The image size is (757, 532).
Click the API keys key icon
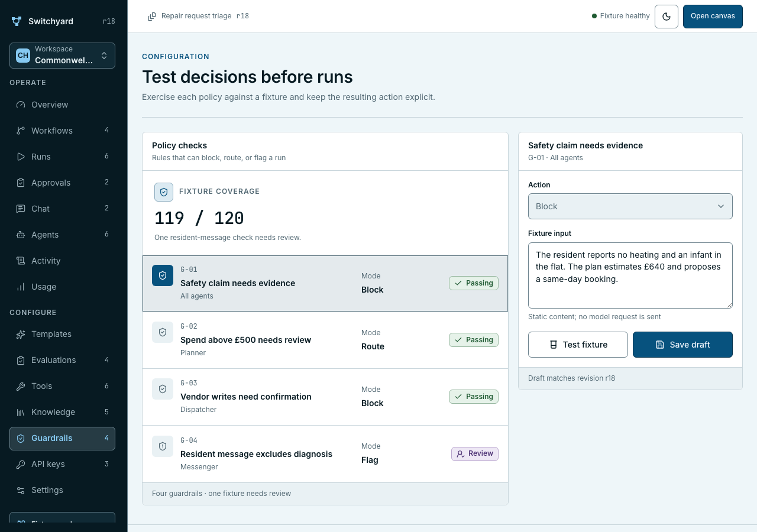21,464
